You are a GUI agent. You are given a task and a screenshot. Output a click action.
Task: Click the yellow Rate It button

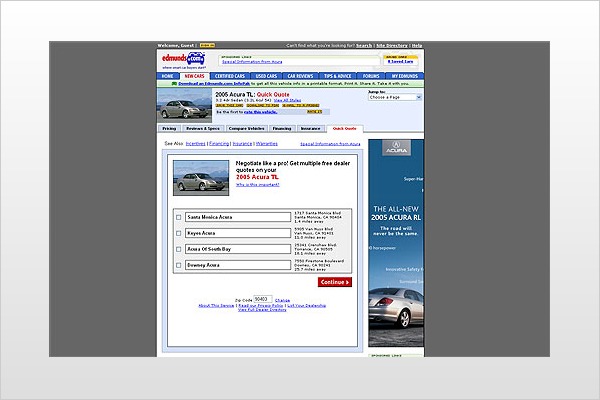[314, 112]
